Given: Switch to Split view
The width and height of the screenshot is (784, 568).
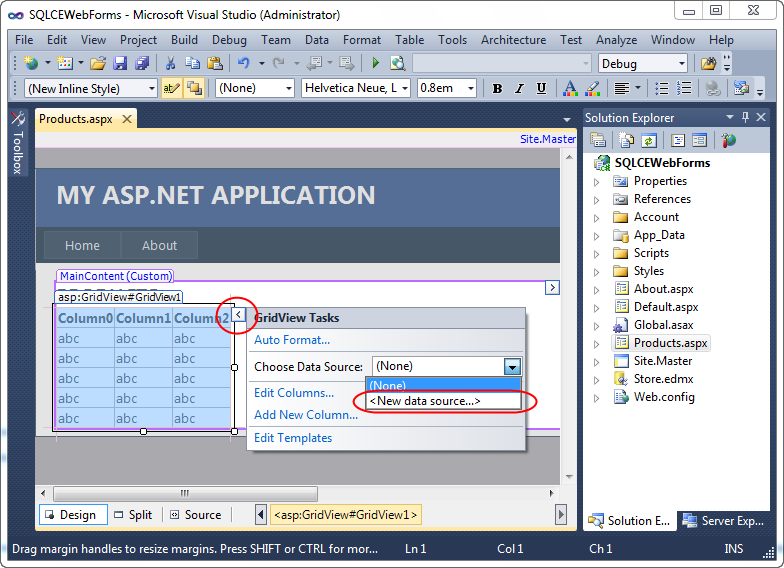Looking at the screenshot, I should [133, 515].
